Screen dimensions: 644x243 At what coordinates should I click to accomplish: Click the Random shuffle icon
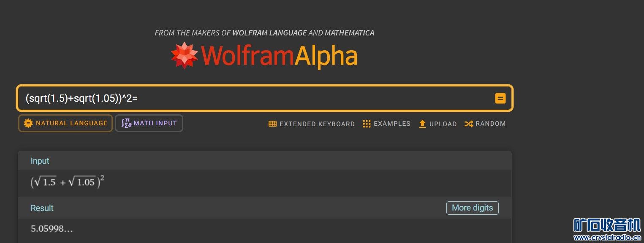pyautogui.click(x=468, y=124)
